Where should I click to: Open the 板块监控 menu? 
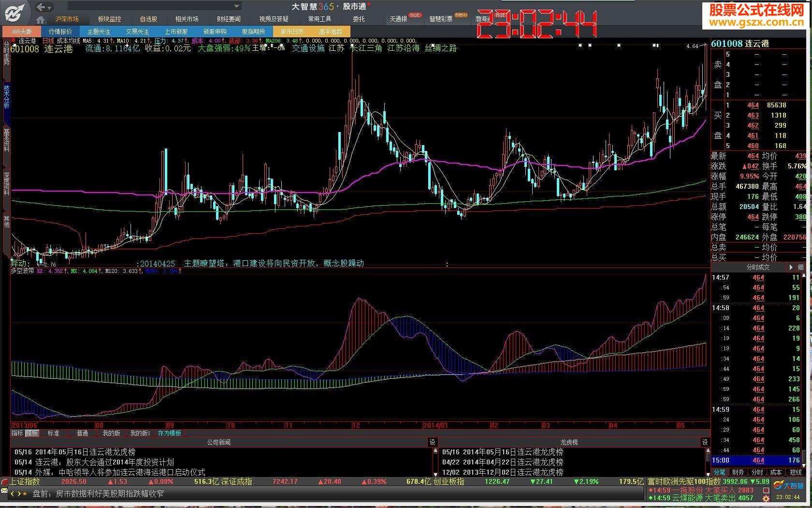click(x=109, y=19)
